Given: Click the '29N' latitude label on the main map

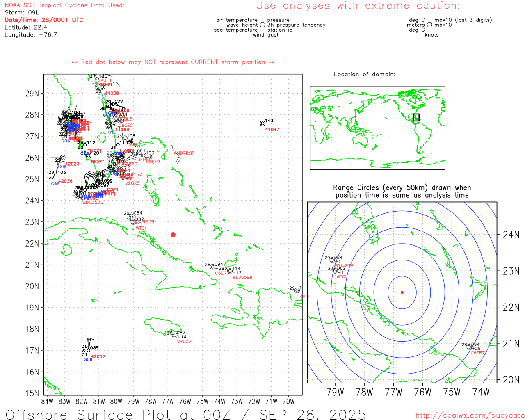Looking at the screenshot, I should pos(32,94).
